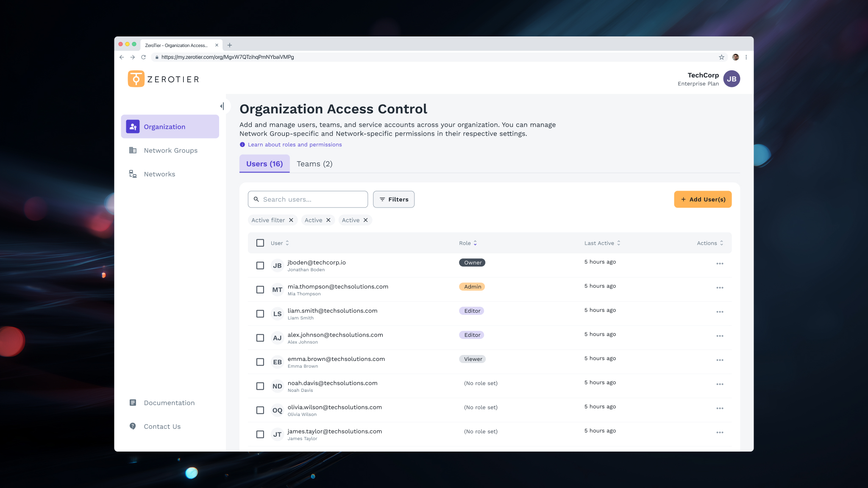Open the Documentation sidebar item
Viewport: 868px width, 488px height.
(x=169, y=403)
